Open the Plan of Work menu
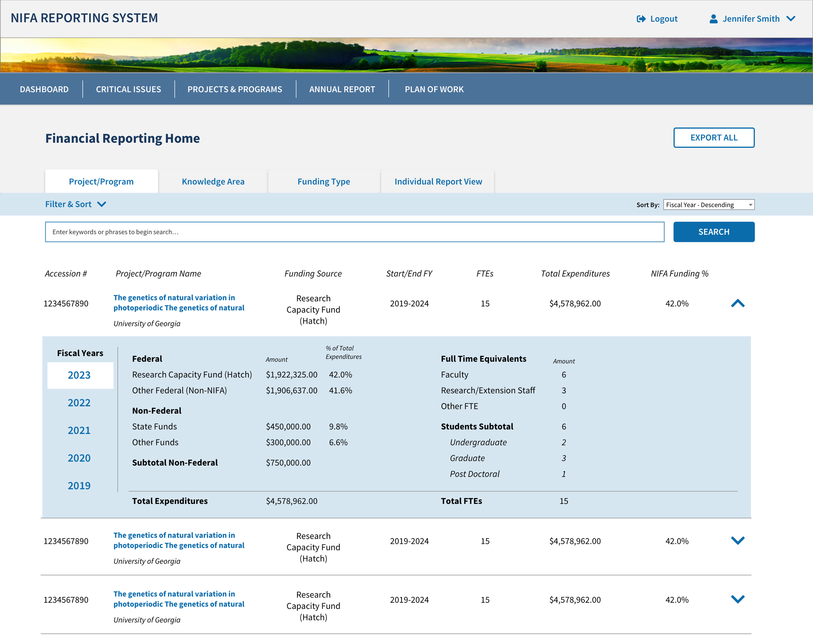This screenshot has height=644, width=813. (434, 89)
